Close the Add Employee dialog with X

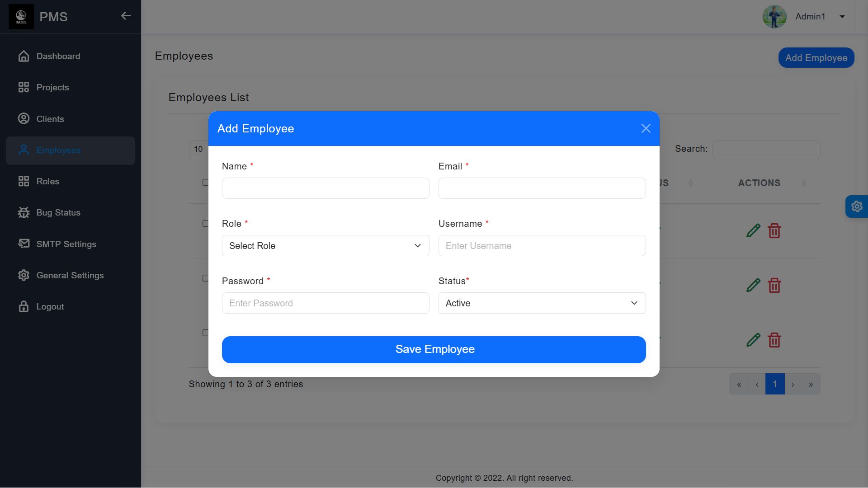646,128
